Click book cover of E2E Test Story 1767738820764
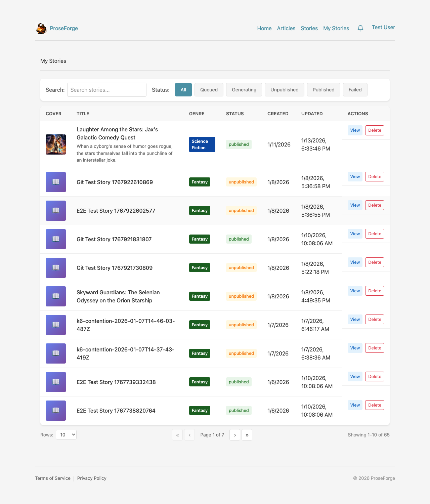 pos(56,411)
